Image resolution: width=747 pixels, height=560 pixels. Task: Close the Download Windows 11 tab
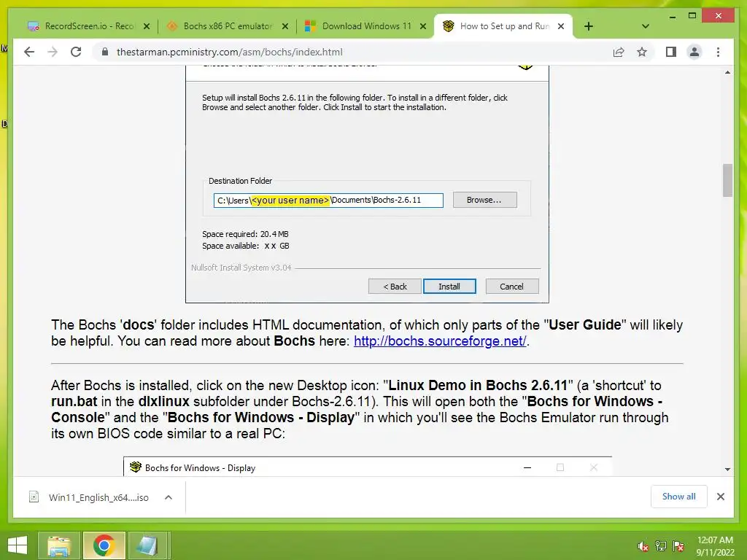[423, 26]
